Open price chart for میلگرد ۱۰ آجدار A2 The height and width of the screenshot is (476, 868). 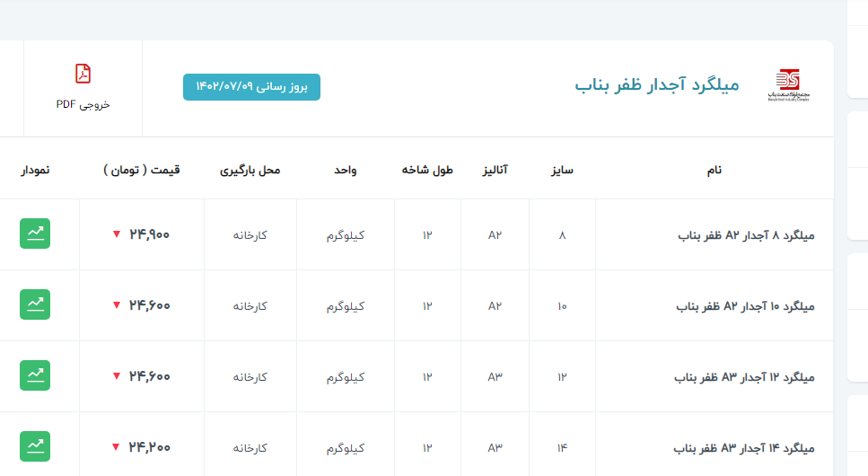35,304
